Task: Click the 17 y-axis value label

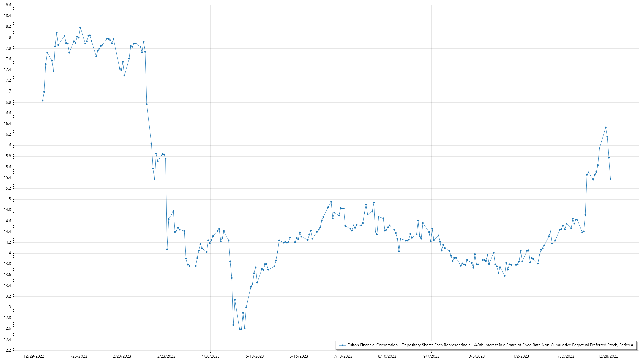Action: point(9,91)
